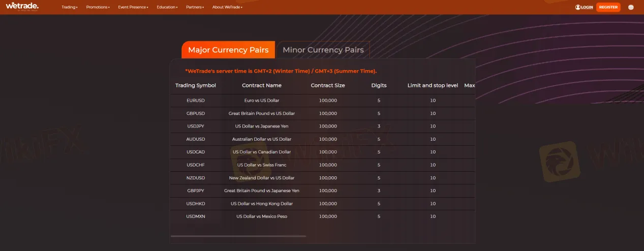644x251 pixels.
Task: Click 'Great Britain Pound vs US Dollar'
Action: pyautogui.click(x=262, y=113)
